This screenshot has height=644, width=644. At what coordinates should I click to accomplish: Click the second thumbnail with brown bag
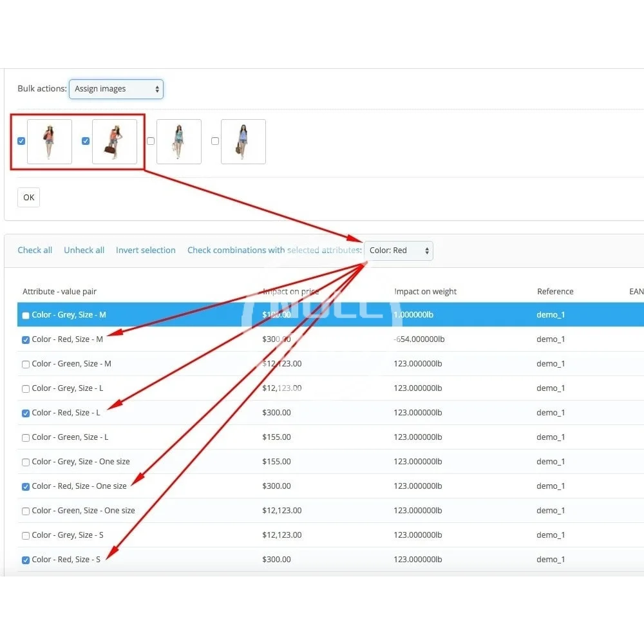tap(115, 141)
